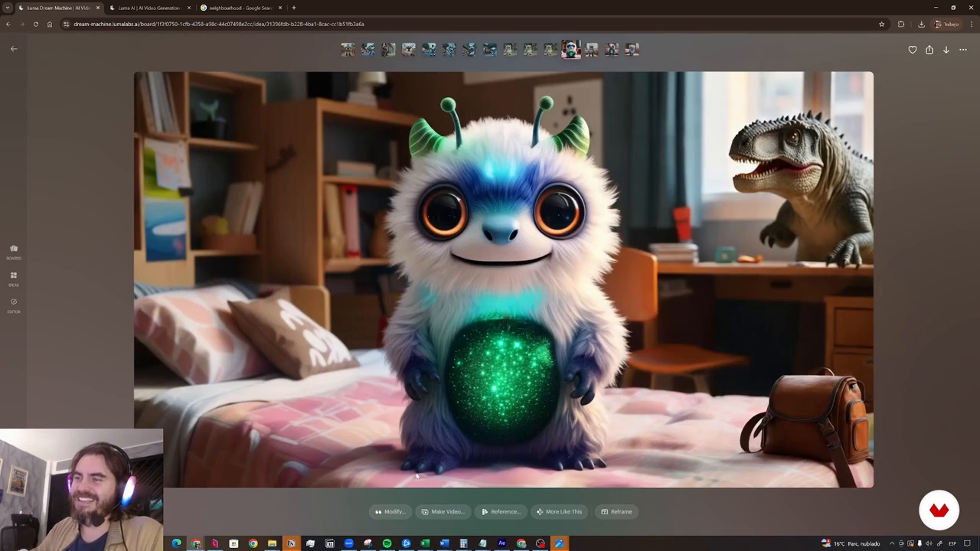Click the ESP language indicator
Viewport: 980px width, 551px height.
(x=952, y=543)
